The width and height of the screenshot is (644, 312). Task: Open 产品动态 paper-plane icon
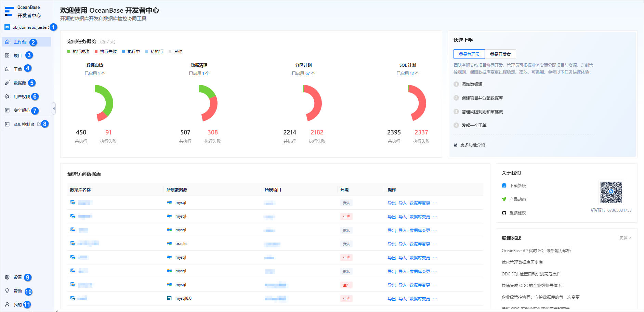pyautogui.click(x=504, y=199)
